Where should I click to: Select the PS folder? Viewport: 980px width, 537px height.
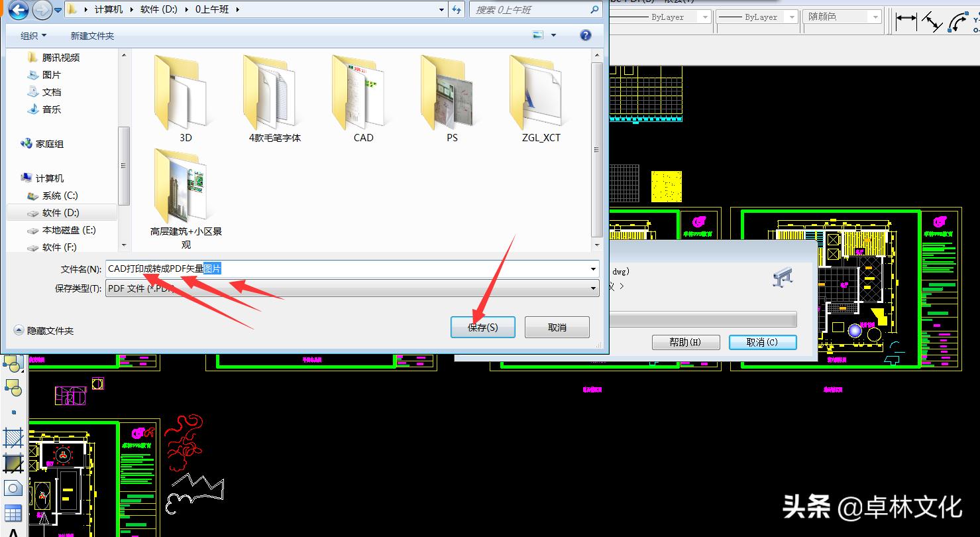click(x=452, y=99)
